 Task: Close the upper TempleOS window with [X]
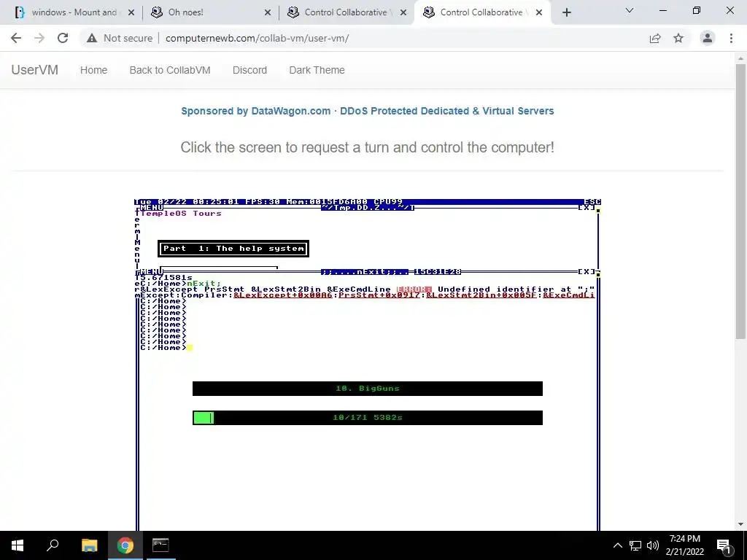(587, 208)
